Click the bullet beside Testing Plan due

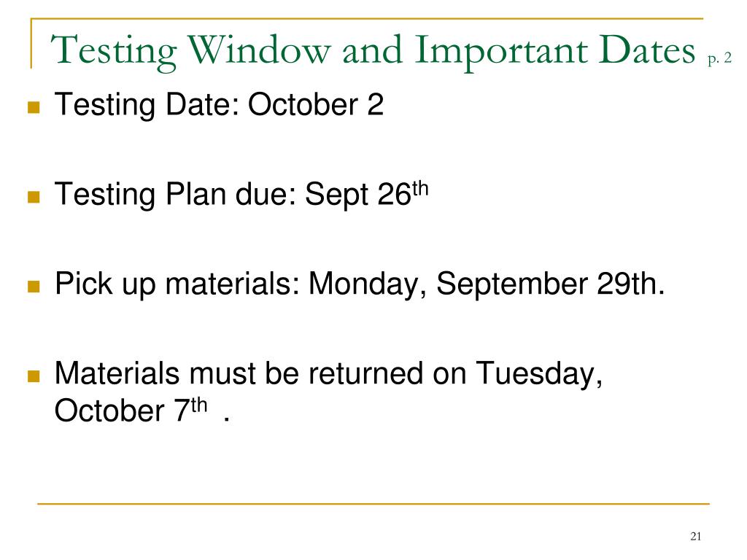pyautogui.click(x=33, y=197)
